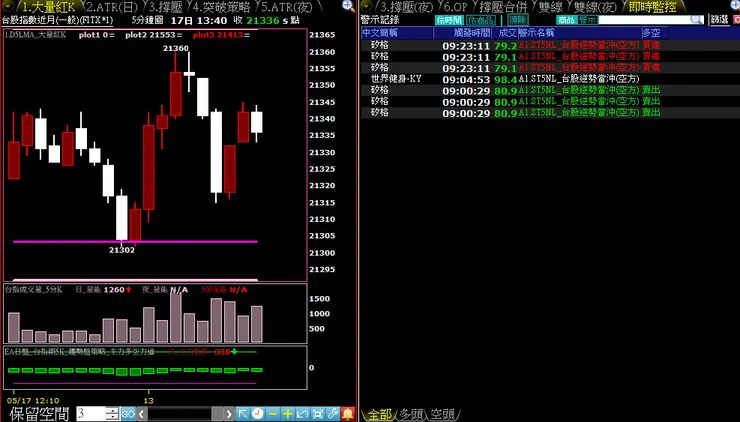Viewport: 740px width, 422px height.
Task: Select the cursor arrow tool icon
Action: point(243,414)
